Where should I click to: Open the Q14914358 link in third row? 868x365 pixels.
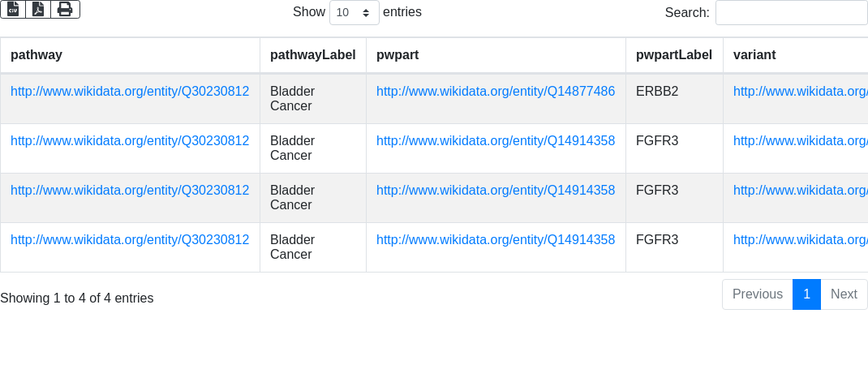pyautogui.click(x=496, y=191)
